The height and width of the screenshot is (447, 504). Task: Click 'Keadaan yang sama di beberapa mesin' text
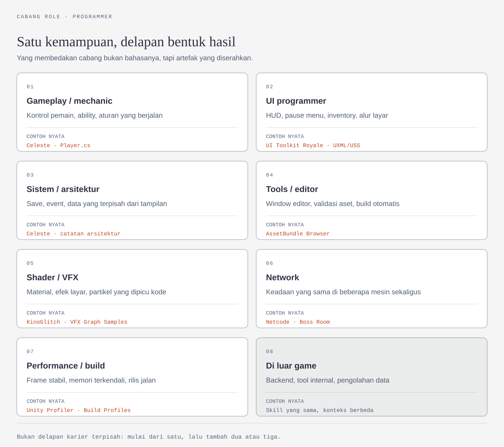coord(343,292)
